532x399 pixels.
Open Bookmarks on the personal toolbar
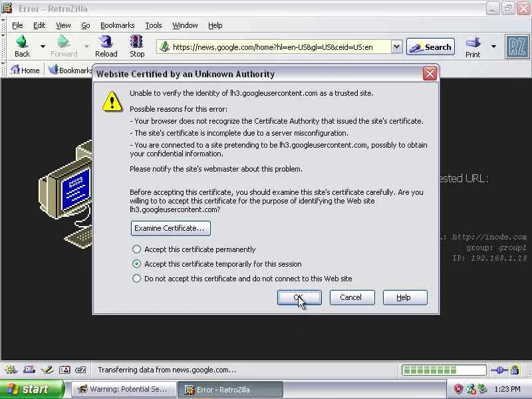(70, 70)
